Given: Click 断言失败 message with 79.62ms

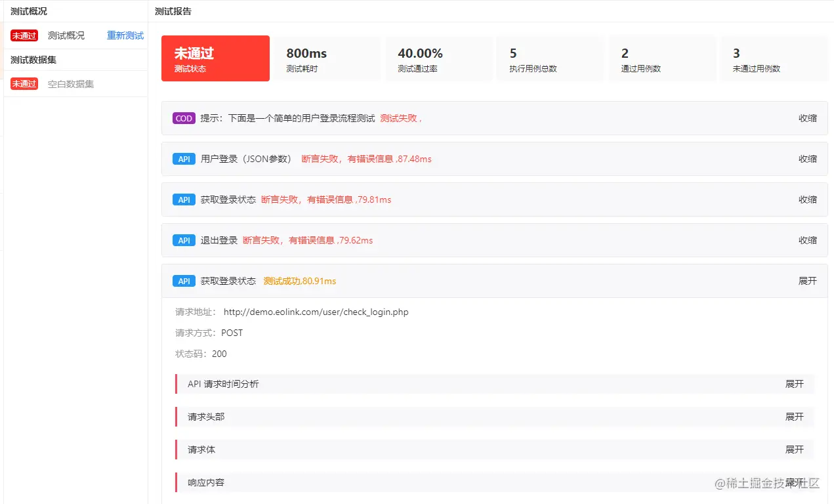Looking at the screenshot, I should (x=308, y=240).
